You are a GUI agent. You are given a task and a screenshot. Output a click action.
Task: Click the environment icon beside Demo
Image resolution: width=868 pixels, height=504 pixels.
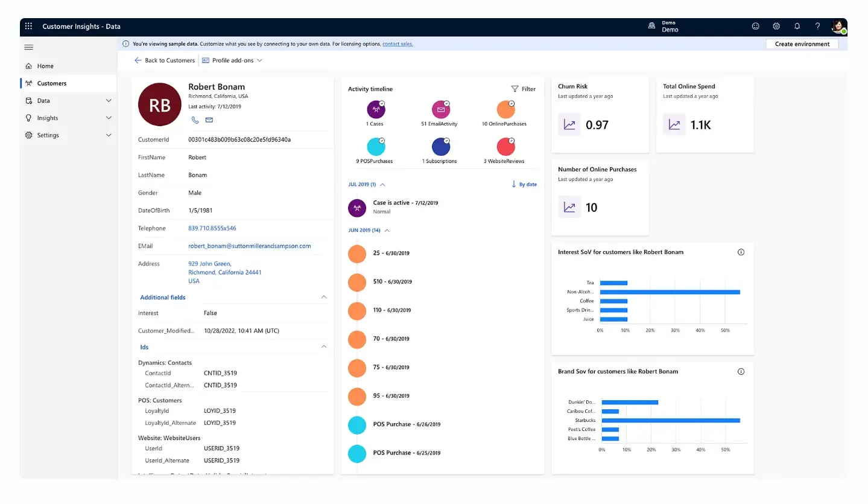[651, 27]
